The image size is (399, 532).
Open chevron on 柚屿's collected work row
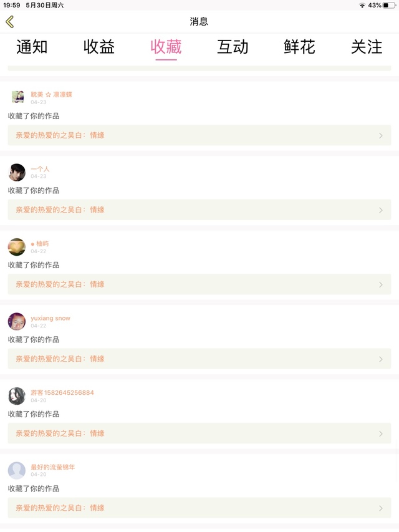click(x=381, y=284)
